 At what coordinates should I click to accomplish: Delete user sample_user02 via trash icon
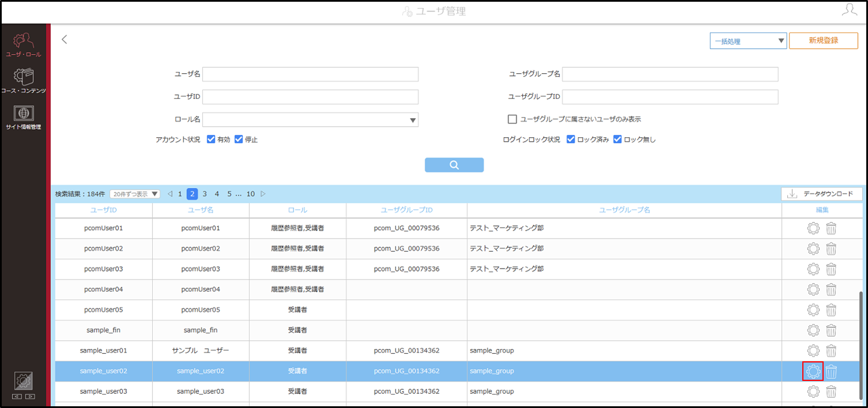coord(831,372)
